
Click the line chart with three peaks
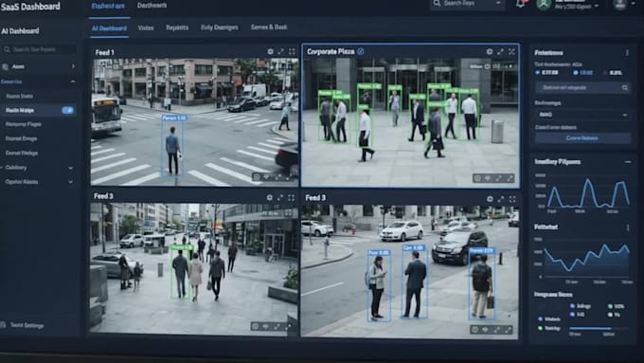coord(588,192)
